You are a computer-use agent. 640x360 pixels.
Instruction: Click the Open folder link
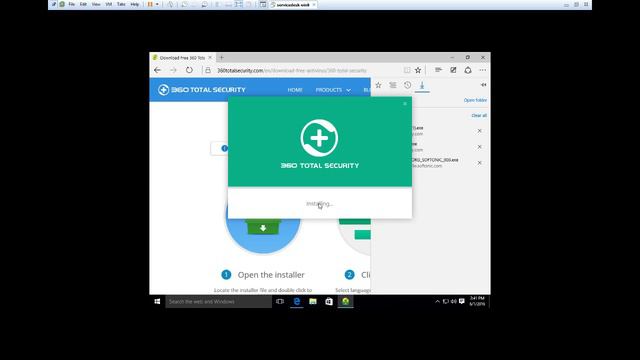coord(475,100)
